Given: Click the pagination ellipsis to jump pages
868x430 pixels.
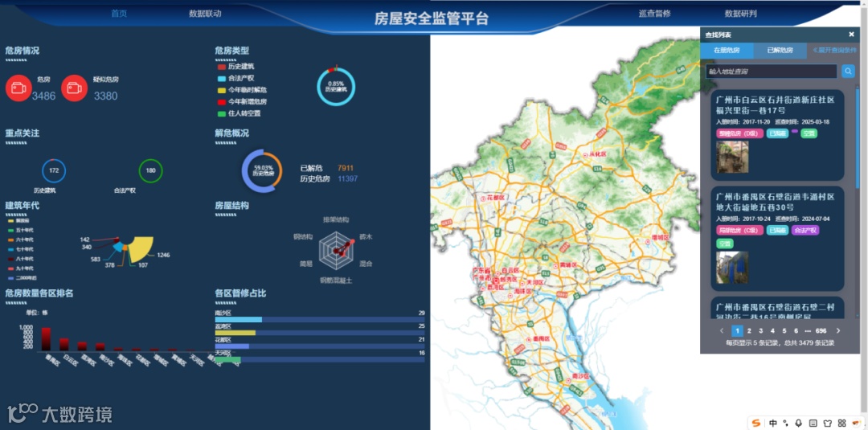Looking at the screenshot, I should [808, 330].
